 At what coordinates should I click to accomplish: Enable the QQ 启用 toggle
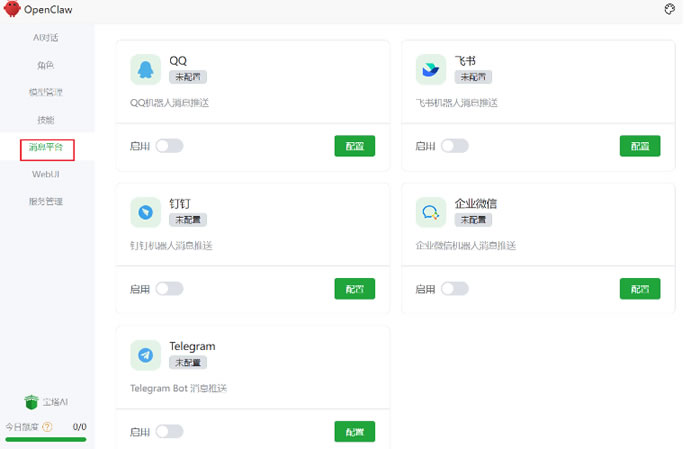point(169,146)
